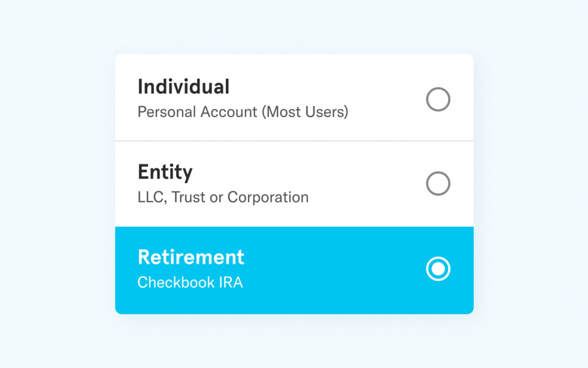Viewport: 588px width, 368px height.
Task: Click the Personal Account (Most Users) subtitle
Action: click(243, 112)
